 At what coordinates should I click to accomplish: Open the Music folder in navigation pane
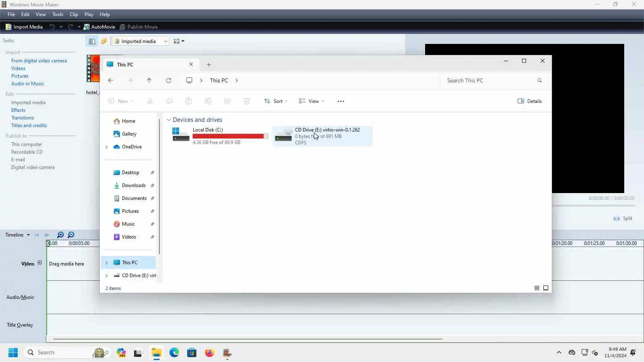click(x=128, y=224)
